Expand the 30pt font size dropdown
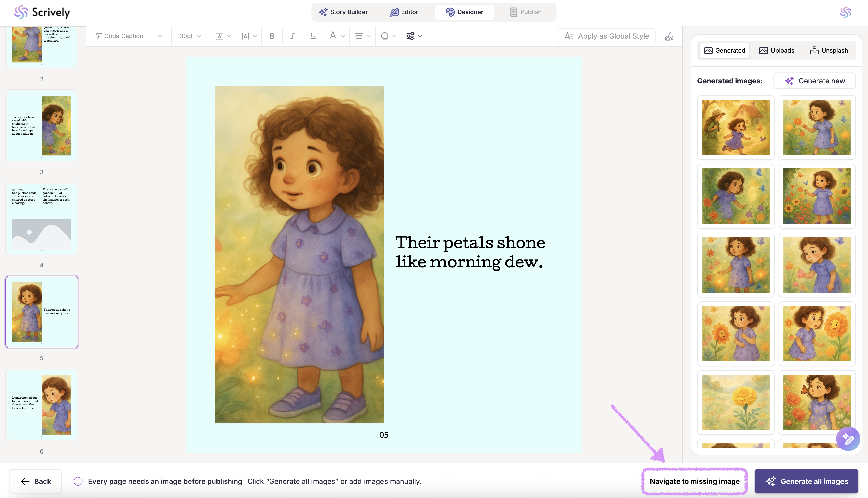This screenshot has height=498, width=868. click(190, 36)
